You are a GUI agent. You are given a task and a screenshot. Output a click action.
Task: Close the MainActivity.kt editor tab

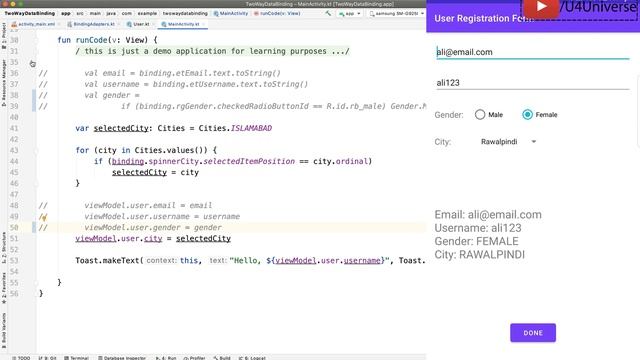(203, 24)
